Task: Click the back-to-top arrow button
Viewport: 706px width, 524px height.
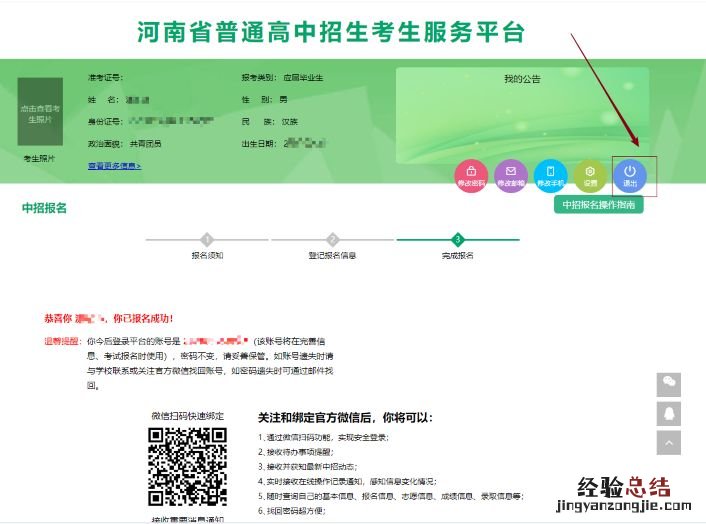Action: pos(670,443)
